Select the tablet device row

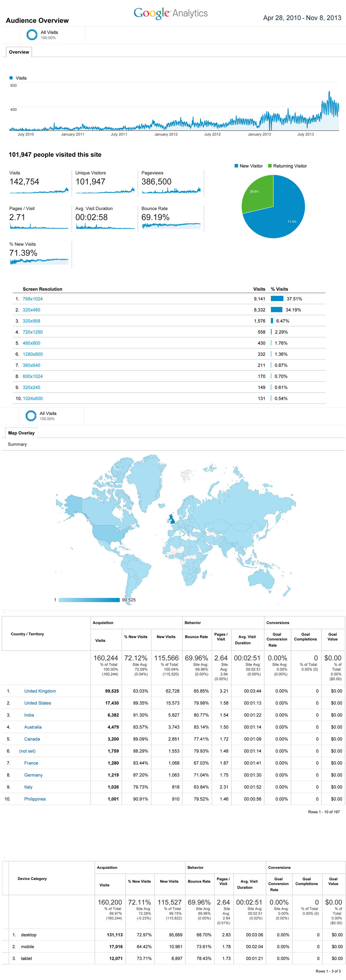173,958
